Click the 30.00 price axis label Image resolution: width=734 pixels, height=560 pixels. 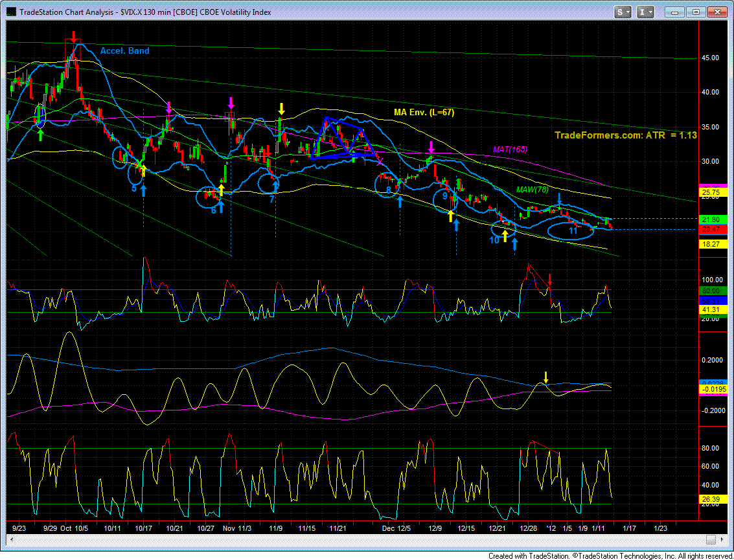(711, 161)
